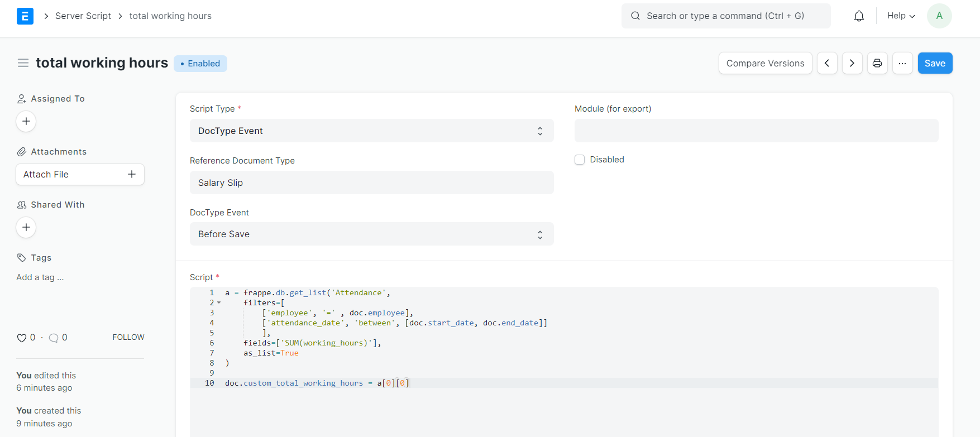
Task: Click the Shared With people icon
Action: click(x=22, y=205)
